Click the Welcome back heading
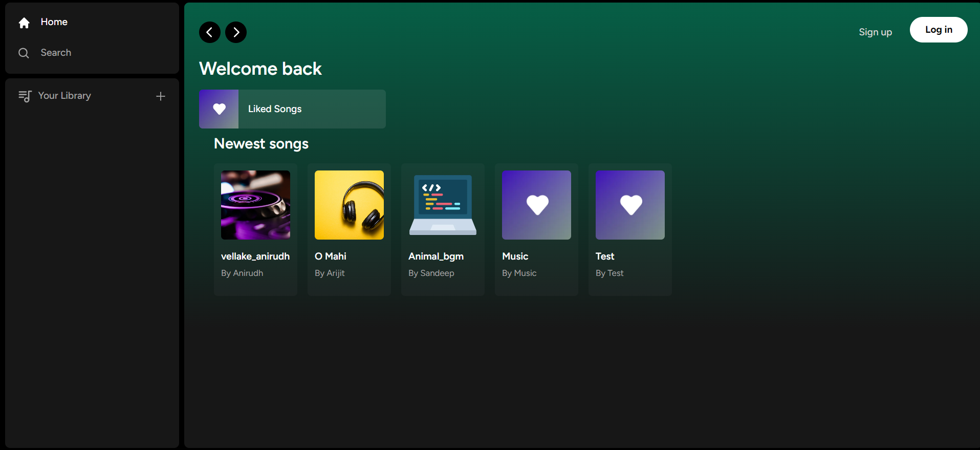The height and width of the screenshot is (450, 980). pos(260,69)
